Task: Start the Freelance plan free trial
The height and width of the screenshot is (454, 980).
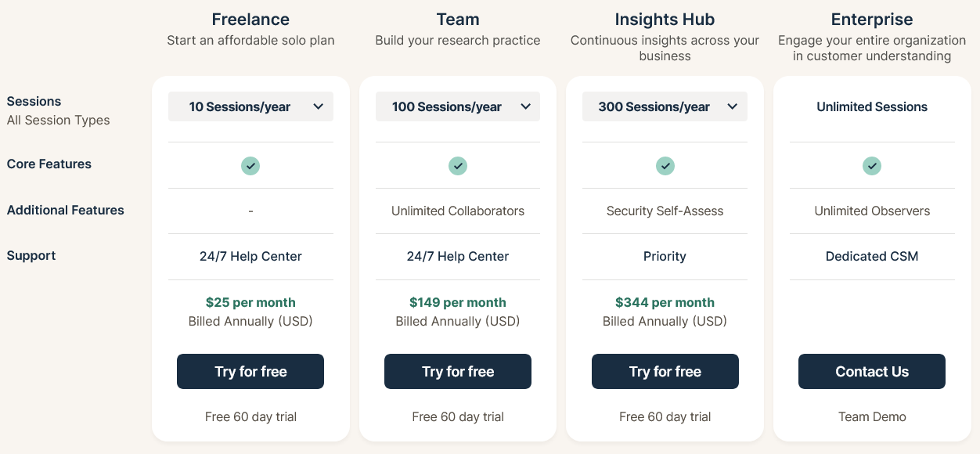Action: click(x=250, y=371)
